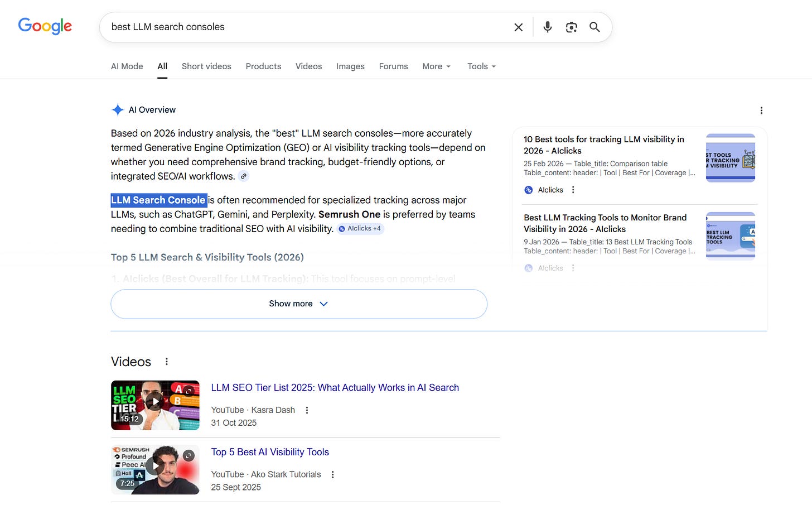Open the Products tab
The width and height of the screenshot is (812, 505).
pos(263,66)
